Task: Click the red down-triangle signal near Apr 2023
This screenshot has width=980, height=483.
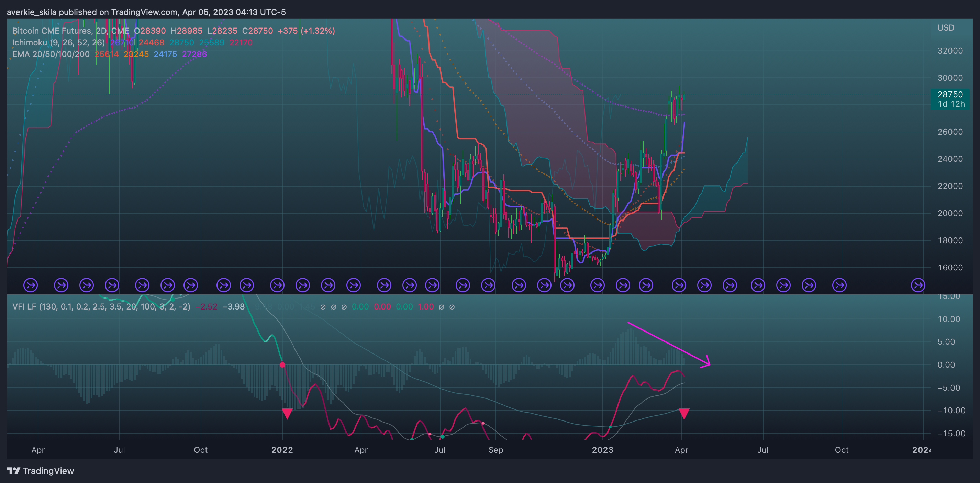Action: [x=684, y=413]
